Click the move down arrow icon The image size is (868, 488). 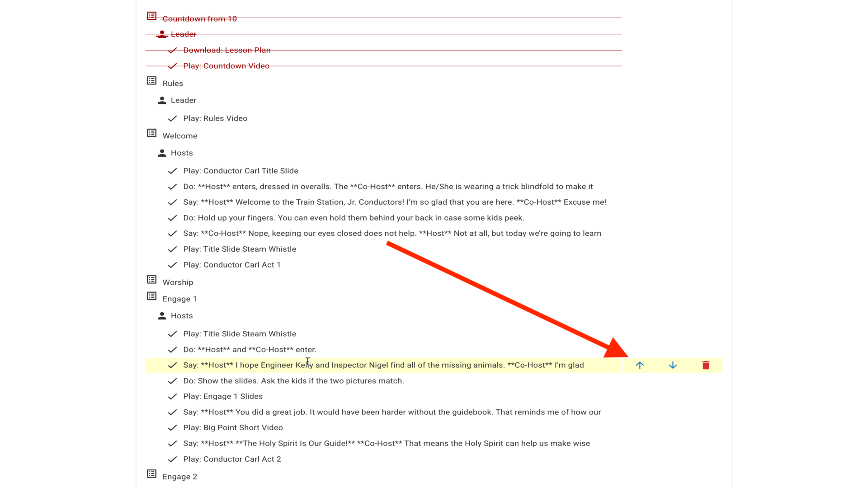coord(673,365)
